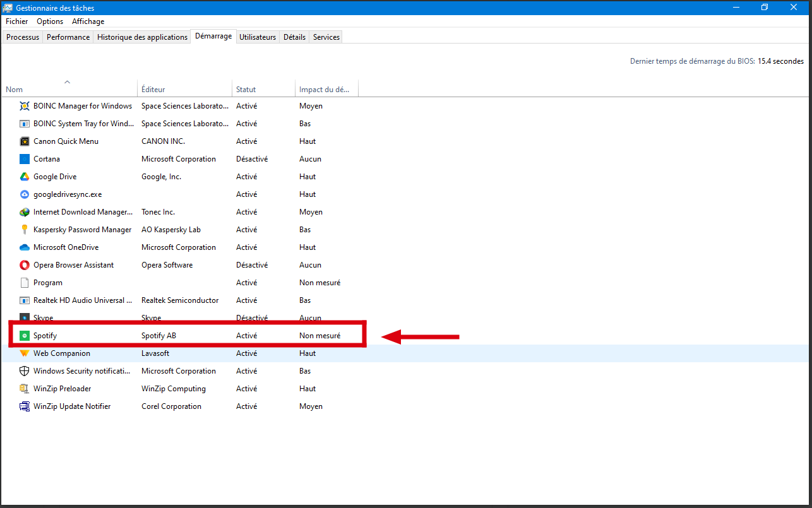Close the Task Manager window
This screenshot has height=508, width=812.
click(794, 8)
